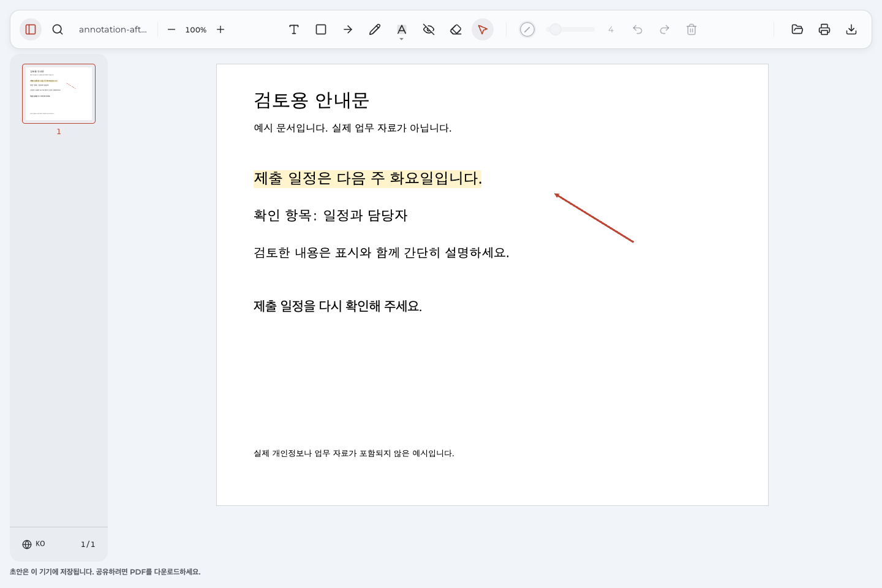Click the stroke width value 4
Screen dimensions: 882x588
[x=611, y=29]
